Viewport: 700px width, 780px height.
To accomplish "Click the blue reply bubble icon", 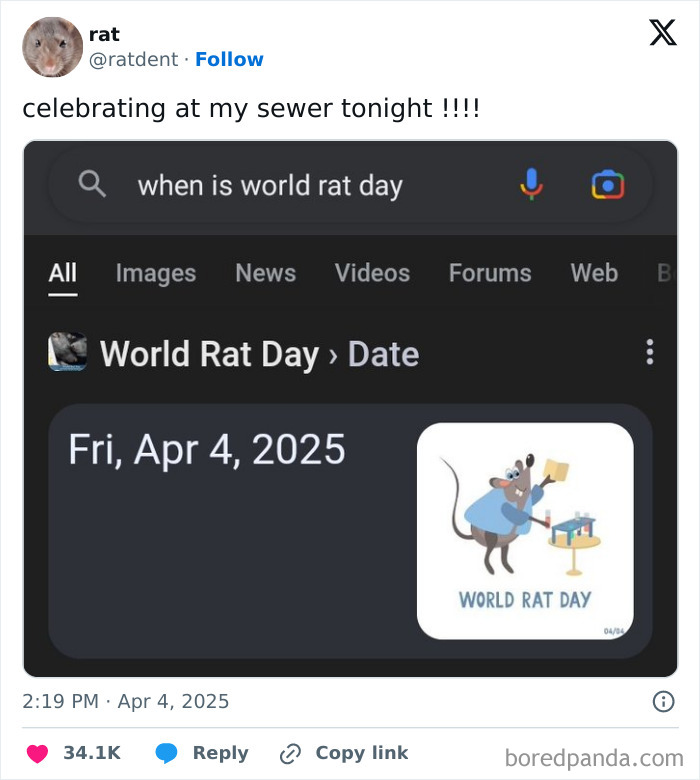I will (x=166, y=753).
